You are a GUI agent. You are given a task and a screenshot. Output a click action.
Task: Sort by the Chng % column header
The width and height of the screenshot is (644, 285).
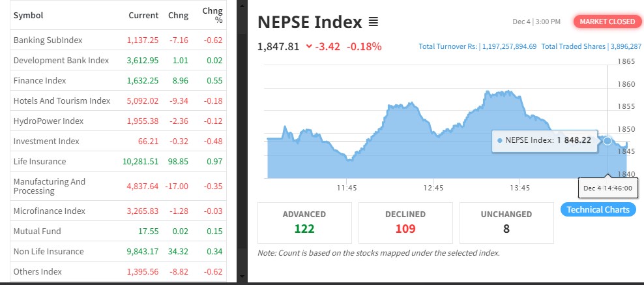212,15
